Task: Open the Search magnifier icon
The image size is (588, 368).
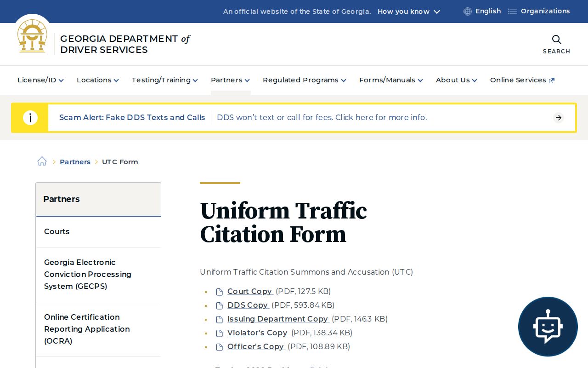Action: (x=556, y=40)
